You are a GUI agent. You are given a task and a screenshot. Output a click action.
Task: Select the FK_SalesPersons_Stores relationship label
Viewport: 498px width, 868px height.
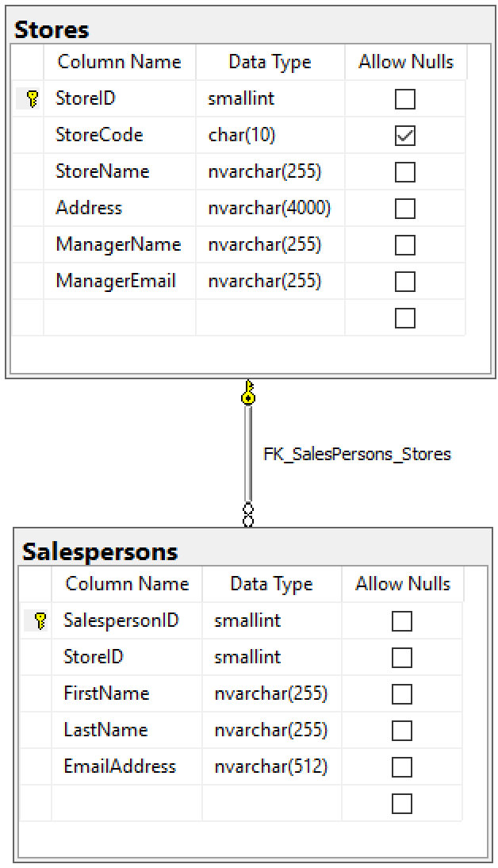[356, 454]
